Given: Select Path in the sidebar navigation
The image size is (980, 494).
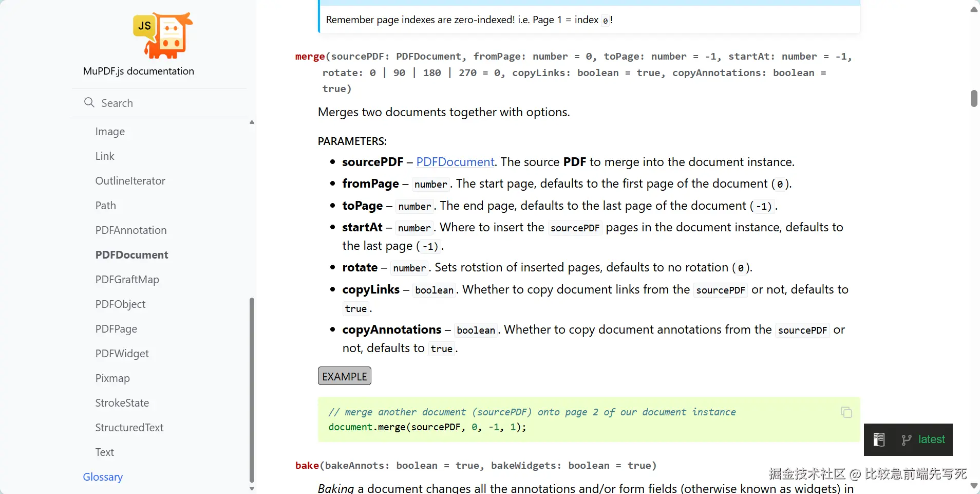Looking at the screenshot, I should pos(106,206).
